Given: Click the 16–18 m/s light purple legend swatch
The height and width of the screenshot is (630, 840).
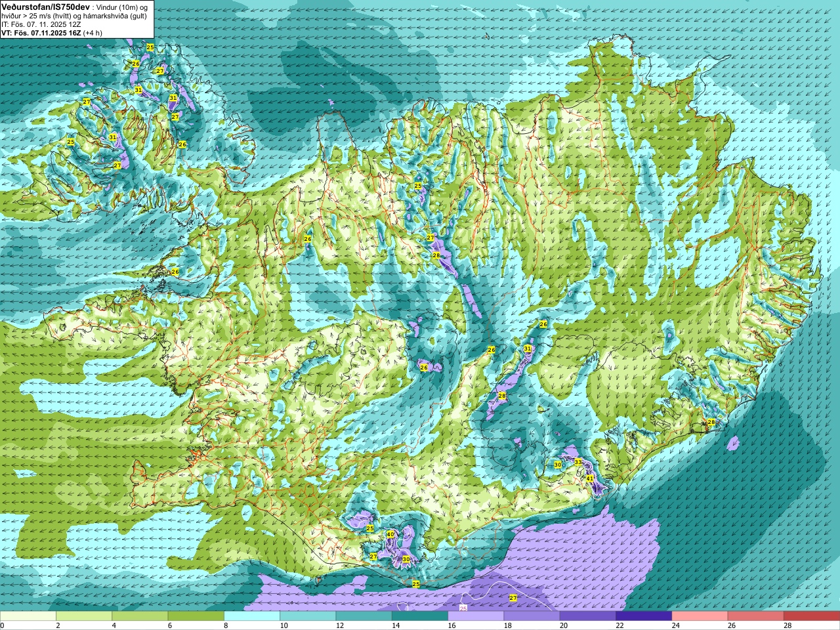Looking at the screenshot, I should pos(476,616).
